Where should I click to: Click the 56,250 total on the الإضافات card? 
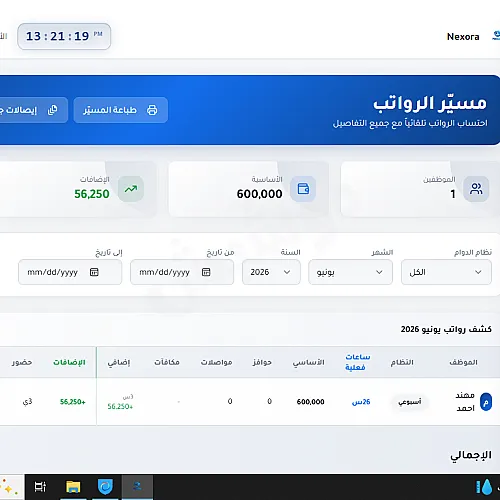tap(92, 194)
